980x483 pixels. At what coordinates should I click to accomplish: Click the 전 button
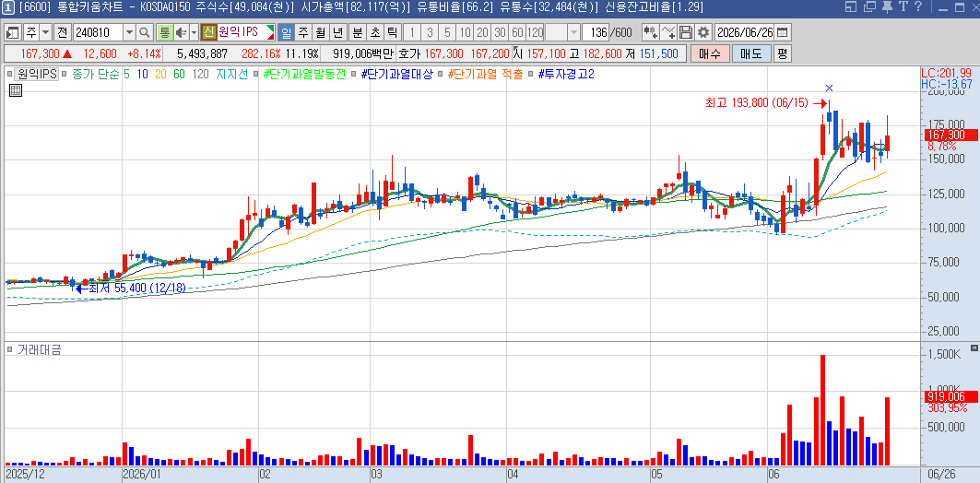point(62,32)
